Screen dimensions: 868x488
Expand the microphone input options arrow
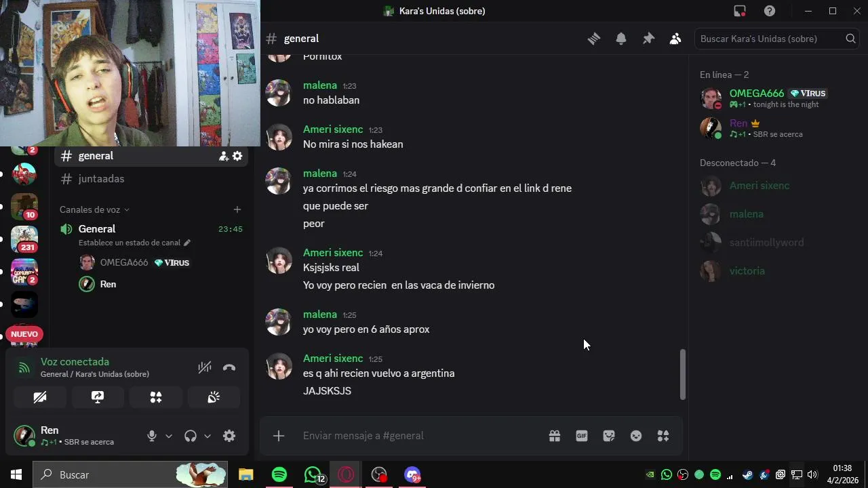coord(169,436)
